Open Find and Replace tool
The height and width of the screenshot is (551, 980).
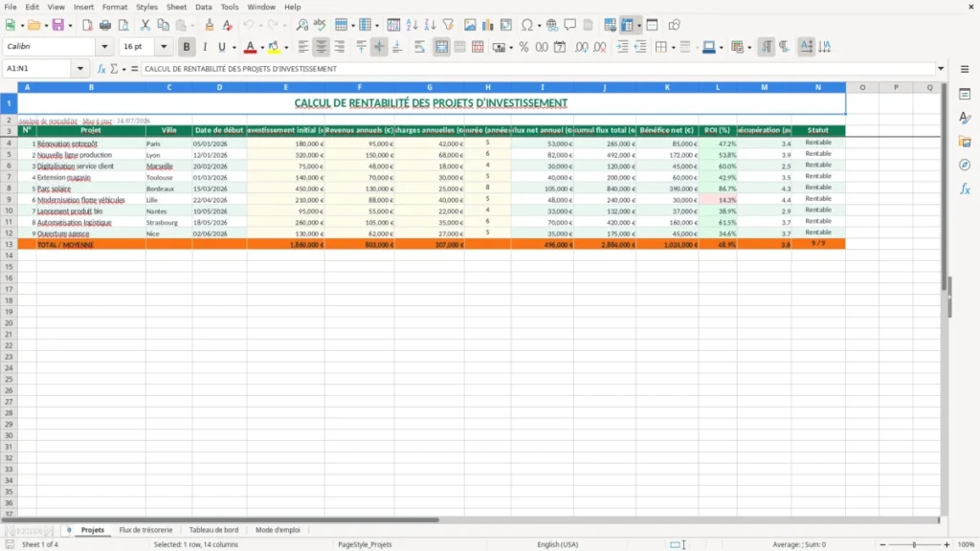[x=301, y=25]
